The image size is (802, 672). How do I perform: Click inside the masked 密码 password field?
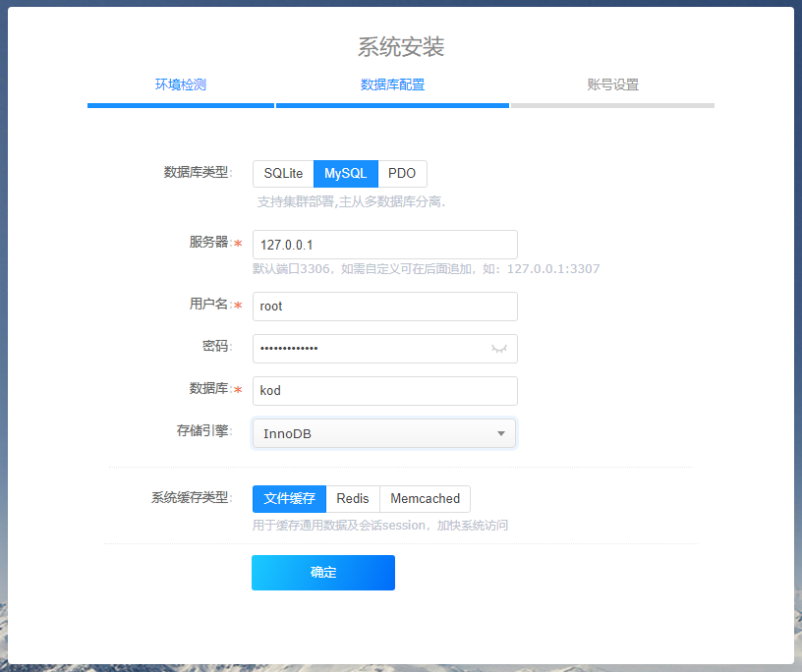369,349
